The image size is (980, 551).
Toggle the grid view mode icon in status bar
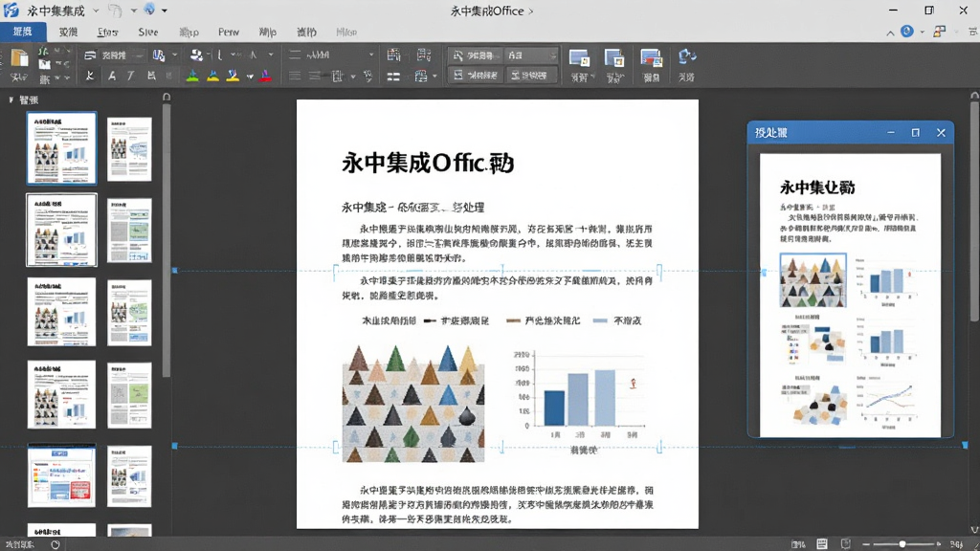tap(822, 544)
